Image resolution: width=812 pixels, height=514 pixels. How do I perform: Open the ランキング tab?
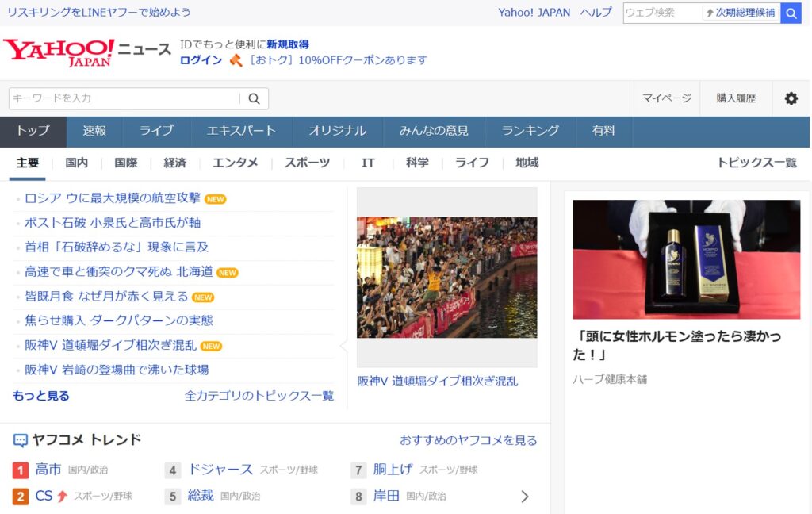coord(530,132)
